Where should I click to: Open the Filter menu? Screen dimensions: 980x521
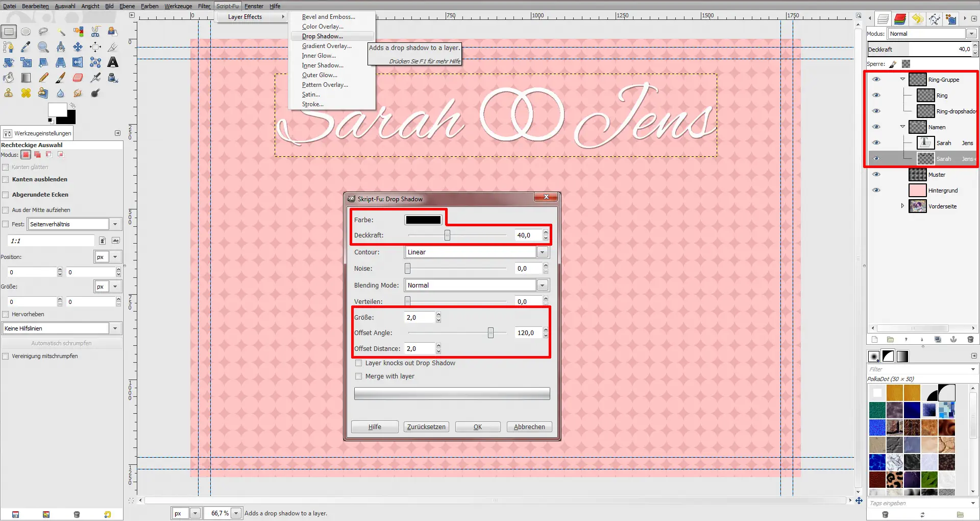pyautogui.click(x=204, y=6)
